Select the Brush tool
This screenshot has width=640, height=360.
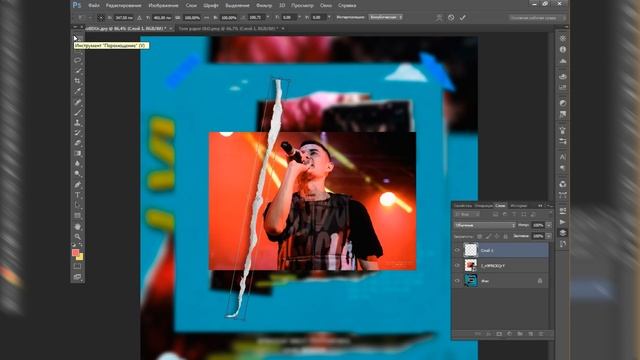click(77, 112)
